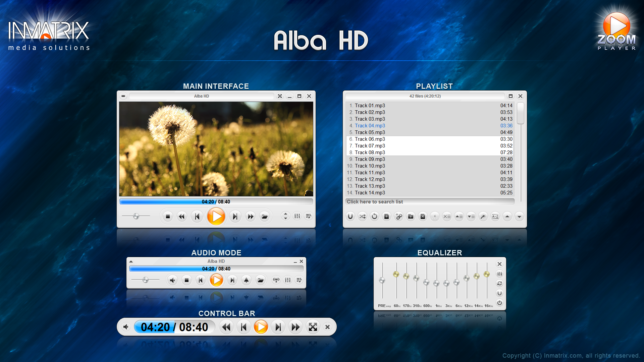Open the equalizer from Main Interface

pos(297,216)
